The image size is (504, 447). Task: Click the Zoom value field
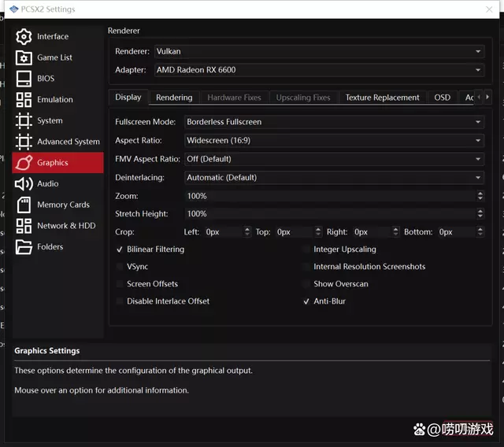331,196
